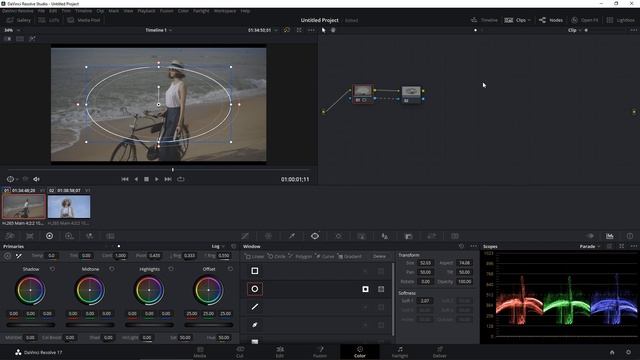Click the auto balance icon in Primaries
Viewport: 640px width, 360px height.
click(7, 256)
